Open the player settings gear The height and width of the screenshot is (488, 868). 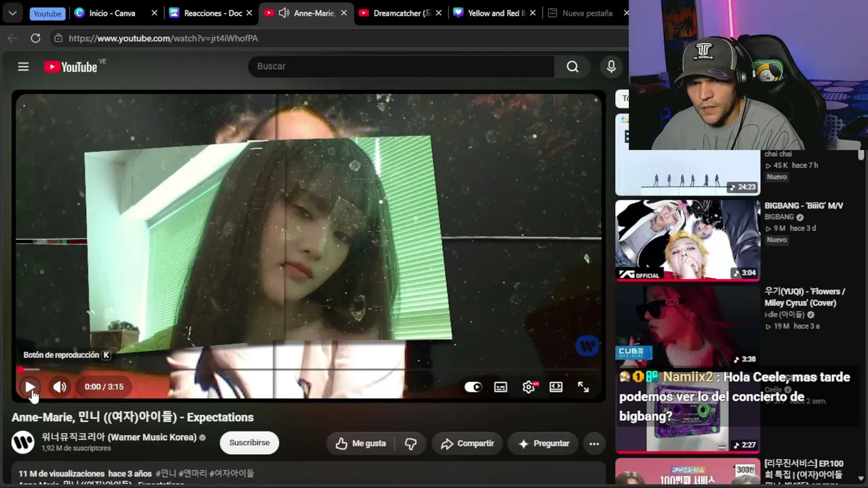click(529, 387)
